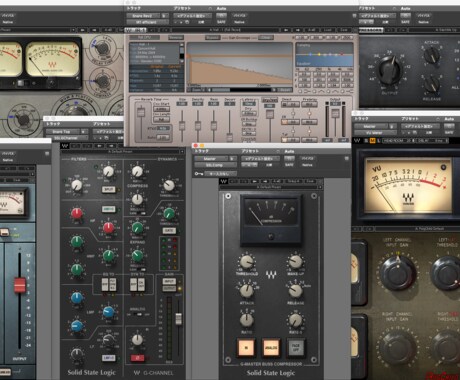Open Snare Rev2 track selector in reverb header
Image resolution: width=460 pixels, height=380 pixels.
pos(144,16)
